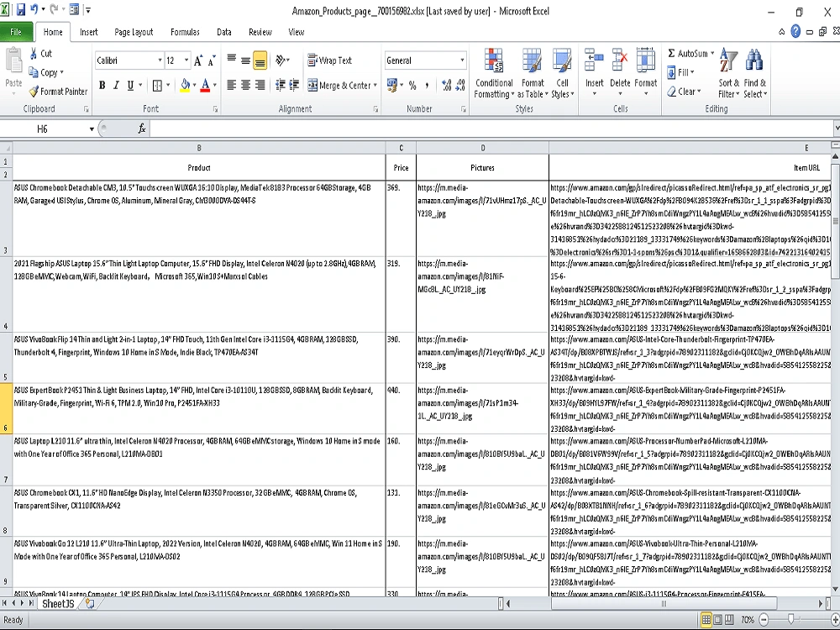Apply Percent Style
The image size is (840, 630).
[x=412, y=85]
